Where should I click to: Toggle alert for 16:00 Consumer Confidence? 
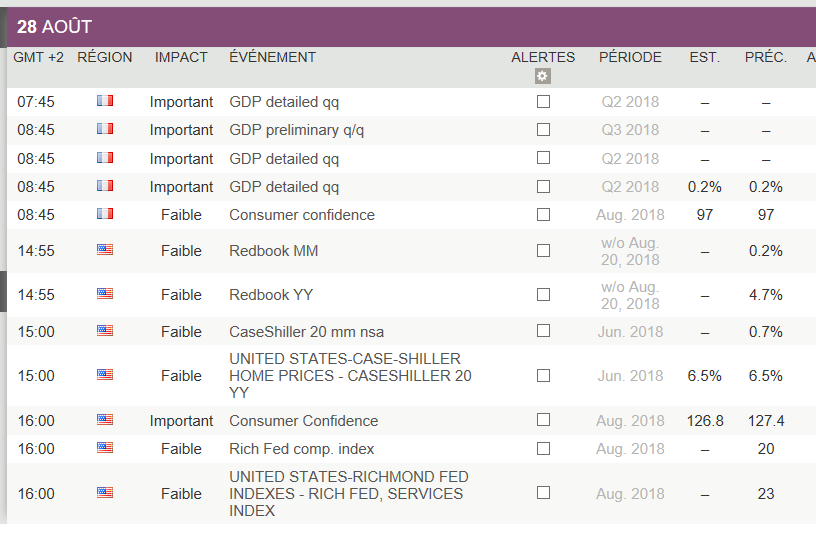pyautogui.click(x=543, y=420)
